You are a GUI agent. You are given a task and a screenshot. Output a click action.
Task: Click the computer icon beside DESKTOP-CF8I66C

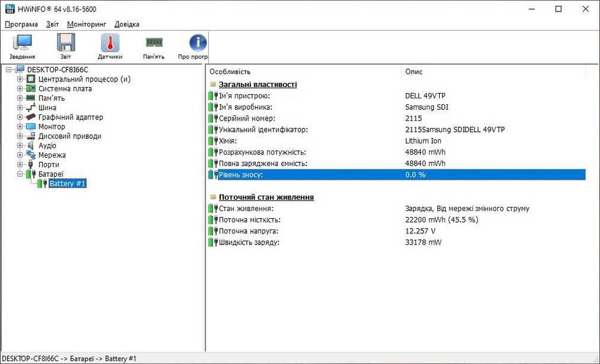point(20,70)
